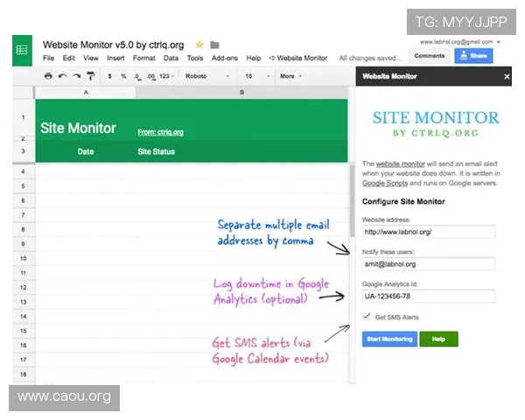The image size is (525, 420).
Task: Close the Website Monitor sidebar
Action: tap(507, 77)
